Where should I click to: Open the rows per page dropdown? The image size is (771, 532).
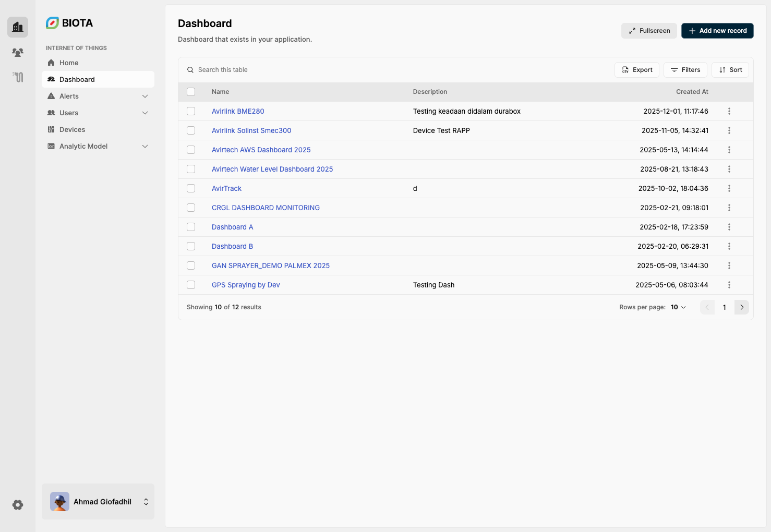coord(678,307)
